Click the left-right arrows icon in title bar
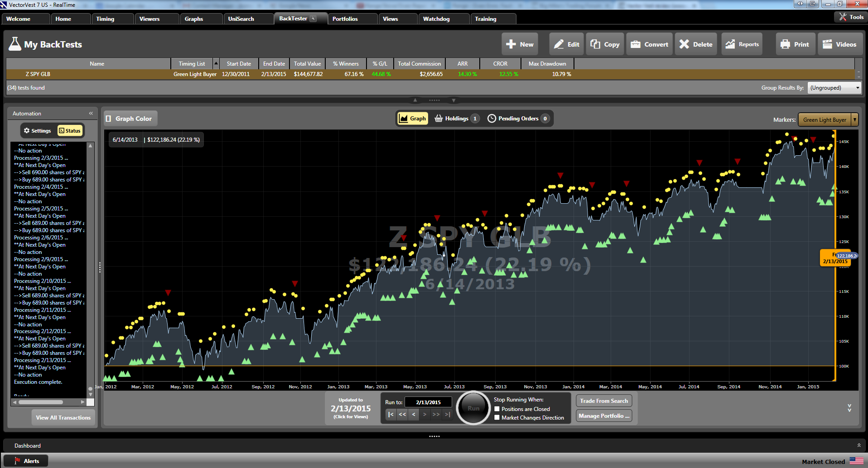The height and width of the screenshot is (468, 868). [800, 4]
